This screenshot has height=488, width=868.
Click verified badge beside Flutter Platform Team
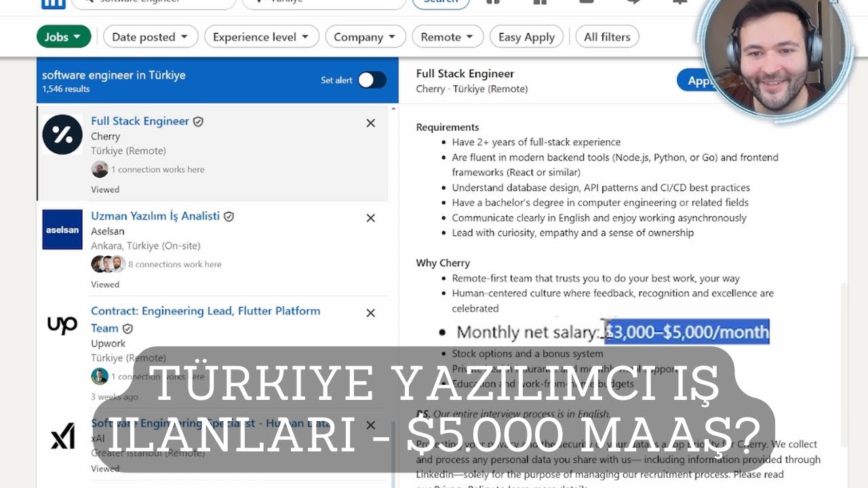[127, 329]
